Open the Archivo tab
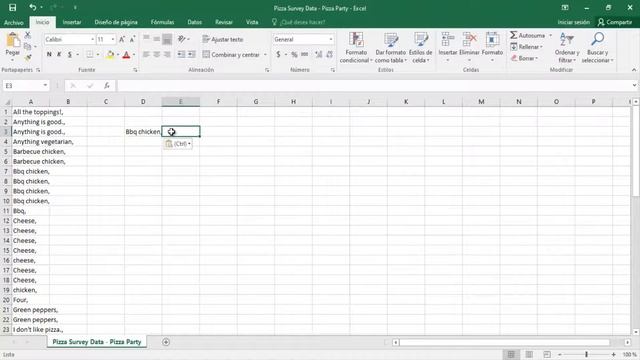 13,22
